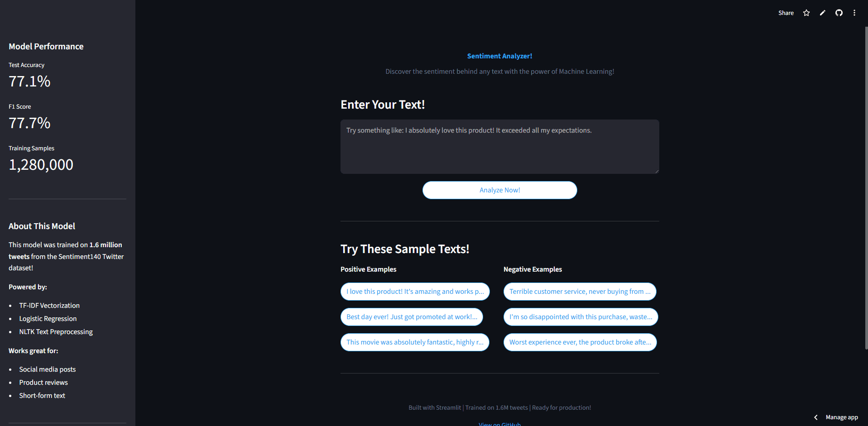This screenshot has height=426, width=868.
Task: Click inside the Enter Your Text input box
Action: pyautogui.click(x=499, y=147)
